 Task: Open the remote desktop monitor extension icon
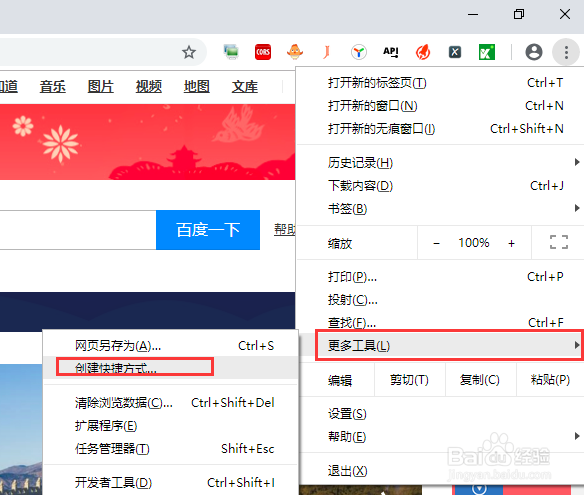pos(231,52)
